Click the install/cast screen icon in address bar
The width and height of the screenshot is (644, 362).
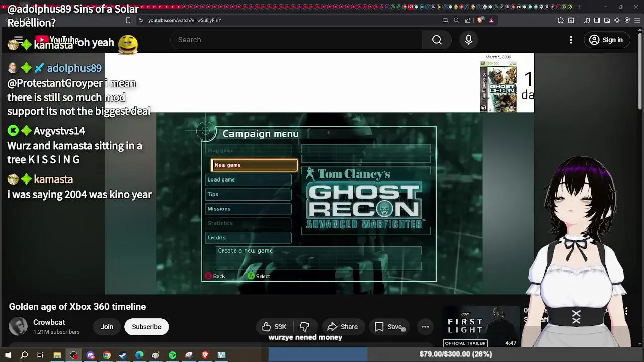(445, 20)
